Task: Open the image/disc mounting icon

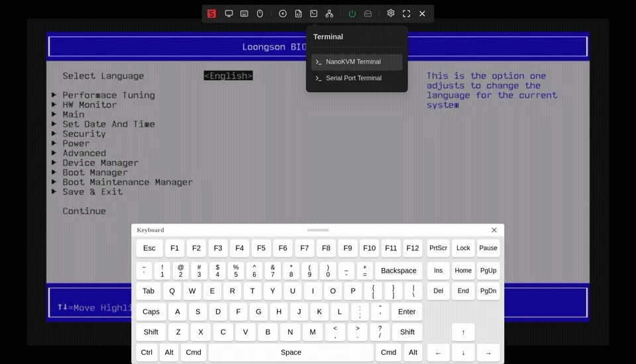Action: point(283,14)
